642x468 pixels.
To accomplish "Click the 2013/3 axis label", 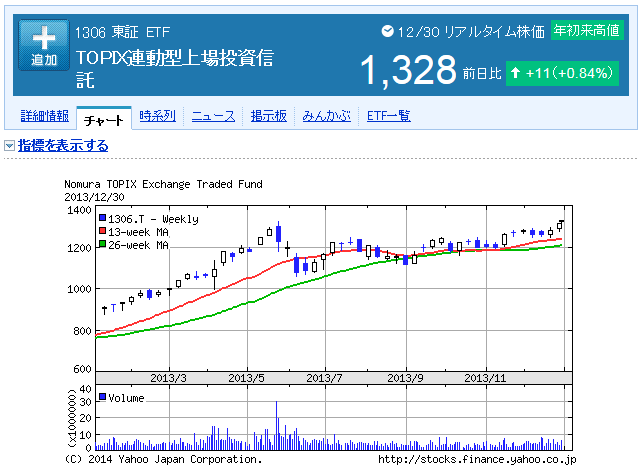I will tap(168, 378).
